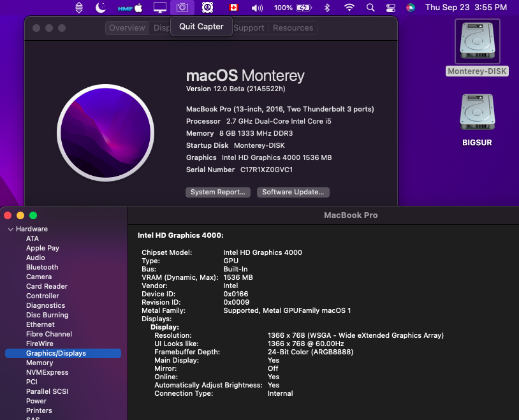Open the Bluetooth menu bar icon

coord(327,8)
